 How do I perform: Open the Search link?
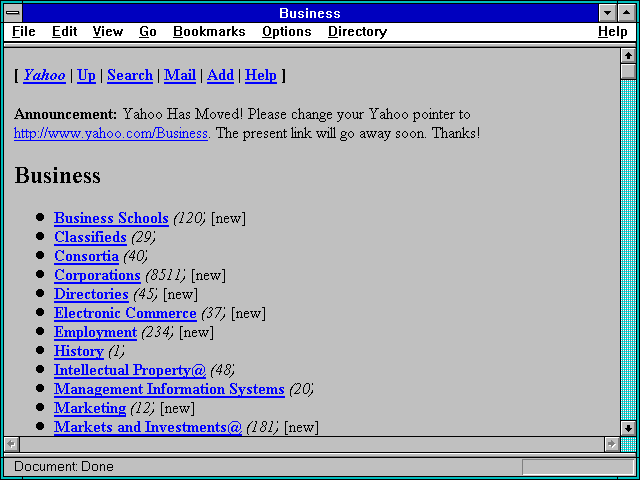[130, 75]
